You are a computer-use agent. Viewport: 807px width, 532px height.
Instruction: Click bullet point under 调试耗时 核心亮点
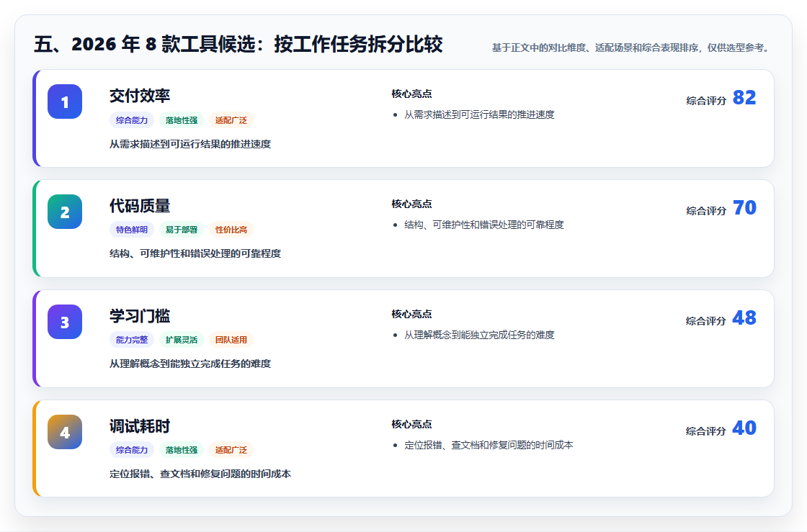tap(489, 445)
